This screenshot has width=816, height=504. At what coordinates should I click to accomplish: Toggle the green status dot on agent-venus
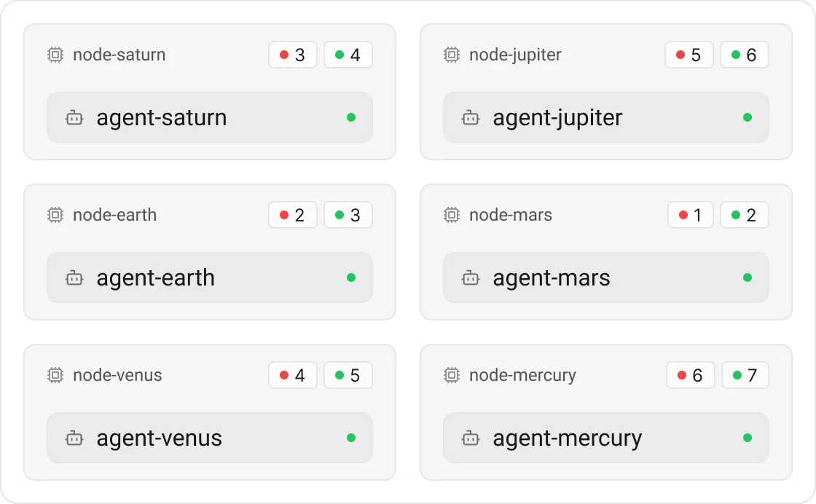350,438
